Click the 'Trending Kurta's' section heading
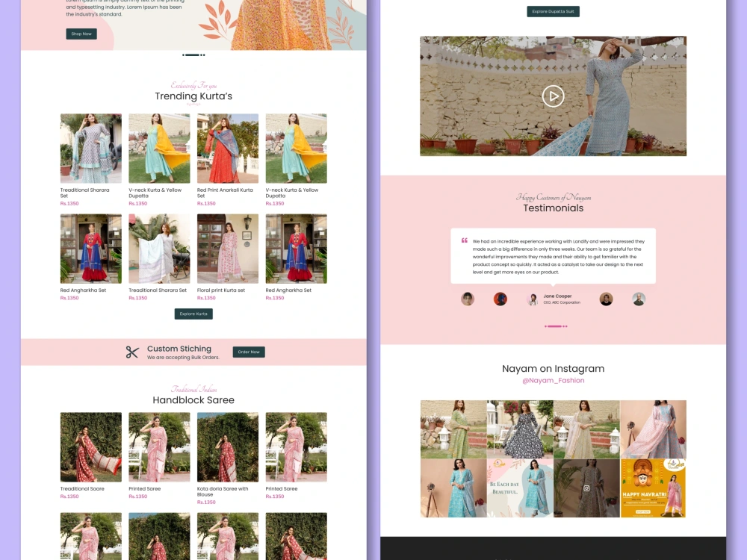 tap(193, 96)
